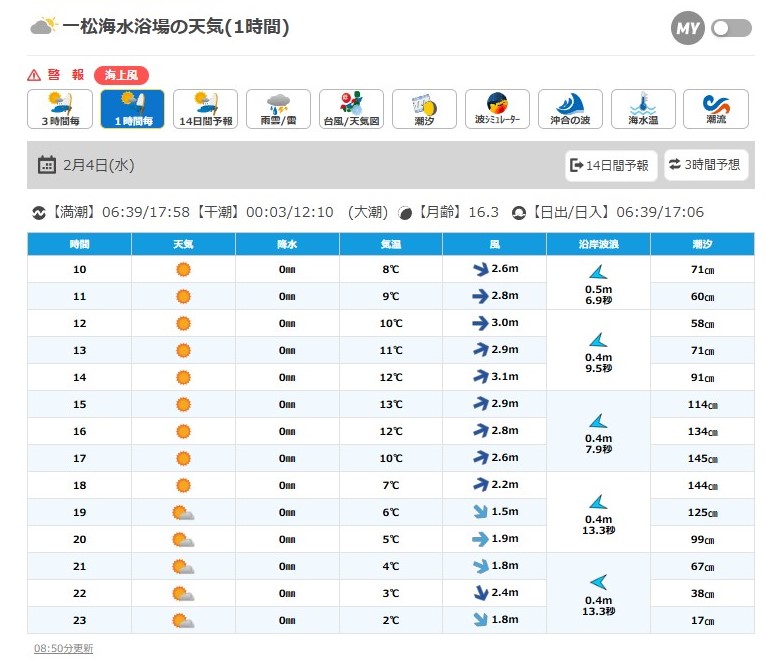Viewport: 766px width, 663px height.
Task: Launch the 波シミュレーター icon
Action: 497,109
